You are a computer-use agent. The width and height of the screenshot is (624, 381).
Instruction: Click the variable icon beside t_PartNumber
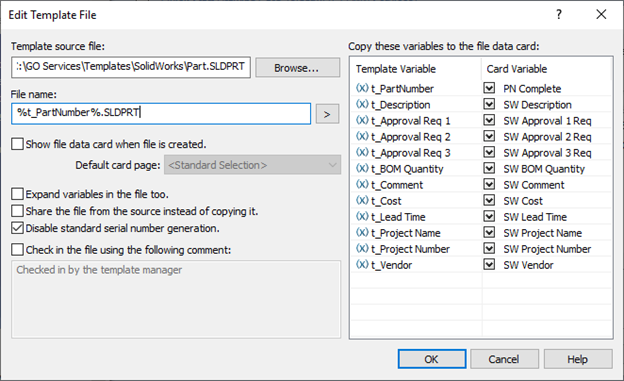click(x=362, y=88)
